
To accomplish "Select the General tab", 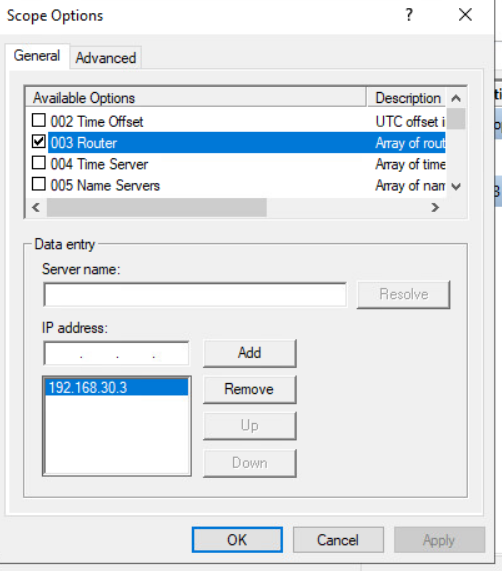I will (37, 56).
